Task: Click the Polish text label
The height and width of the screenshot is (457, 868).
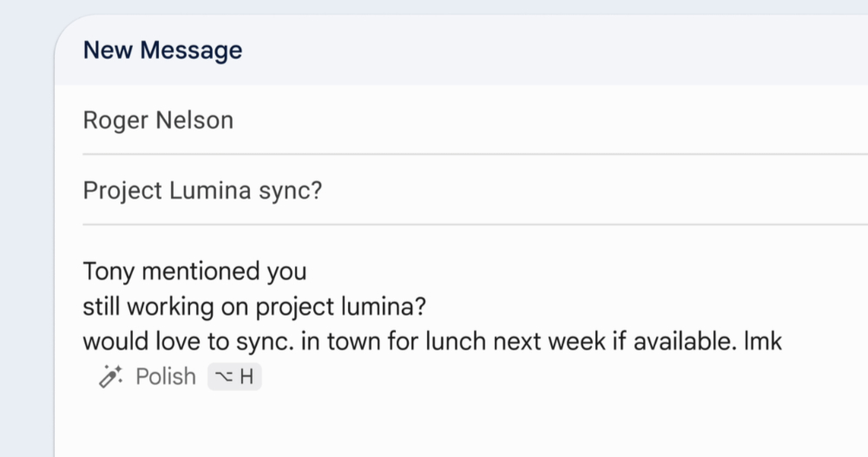Action: click(166, 376)
